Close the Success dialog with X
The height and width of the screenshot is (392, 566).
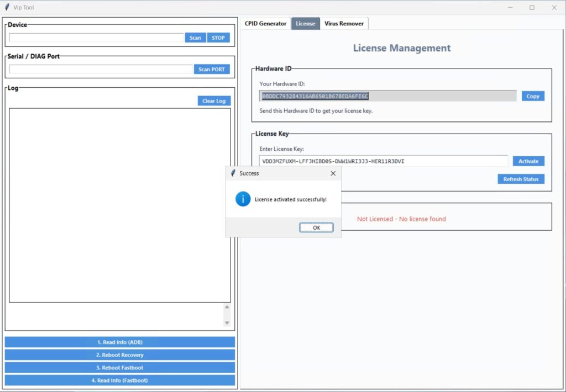click(x=333, y=173)
